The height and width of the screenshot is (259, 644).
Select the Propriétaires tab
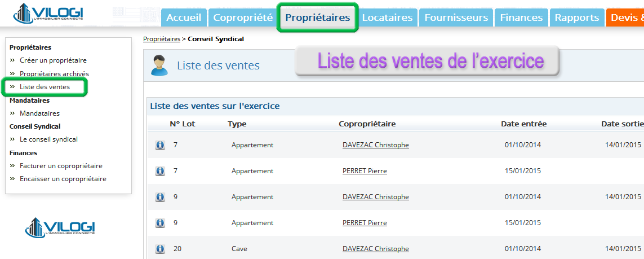pyautogui.click(x=318, y=17)
